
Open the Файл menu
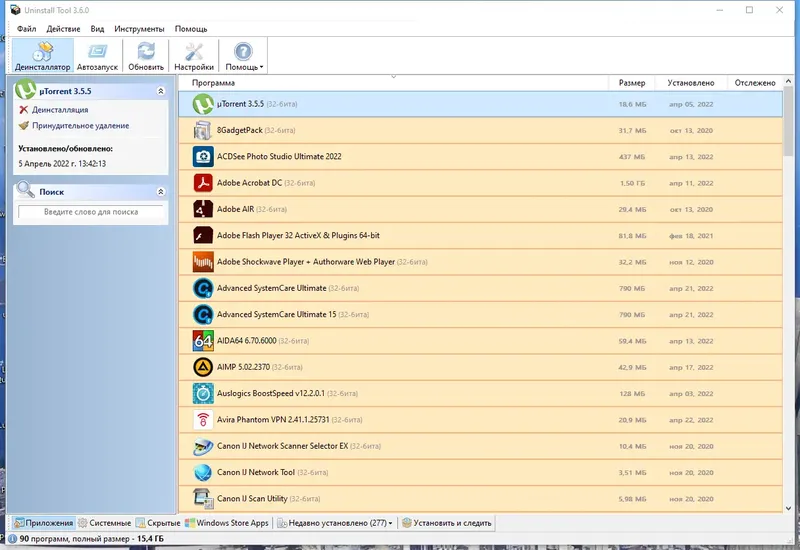(x=27, y=29)
